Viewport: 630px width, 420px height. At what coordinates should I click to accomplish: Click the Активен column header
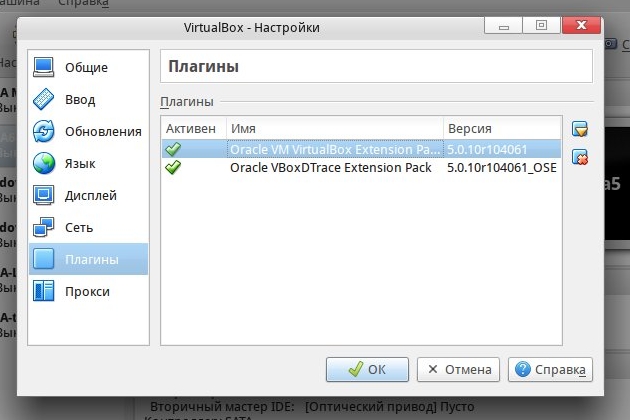pyautogui.click(x=194, y=129)
